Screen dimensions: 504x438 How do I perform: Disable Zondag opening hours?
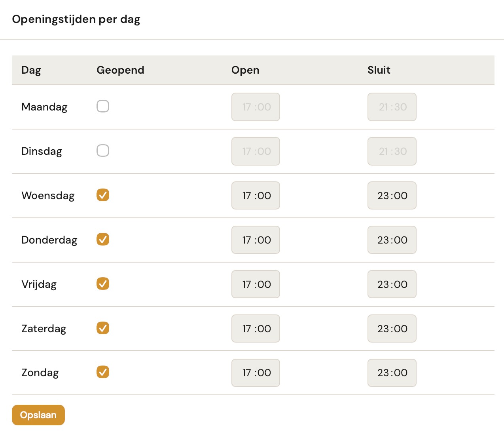point(102,372)
